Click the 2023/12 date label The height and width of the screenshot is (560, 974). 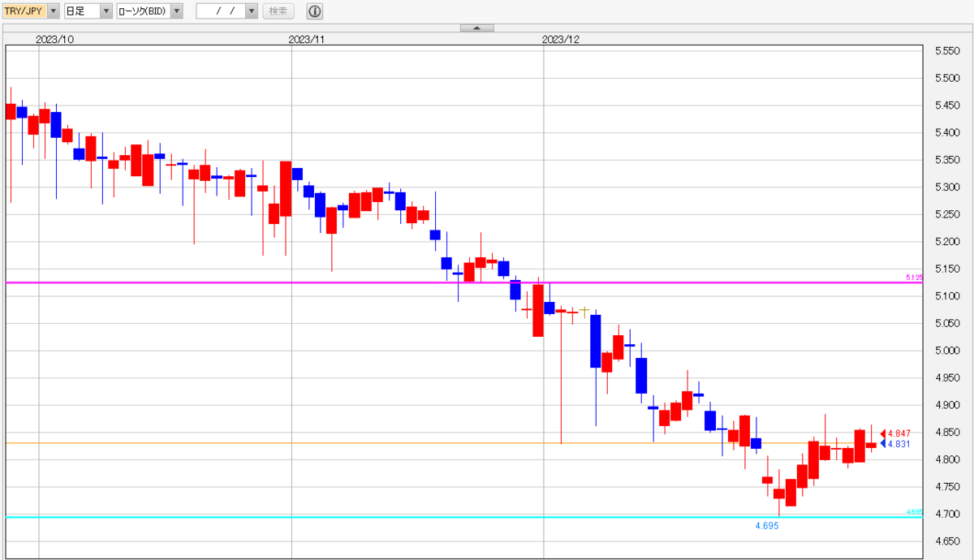point(560,38)
